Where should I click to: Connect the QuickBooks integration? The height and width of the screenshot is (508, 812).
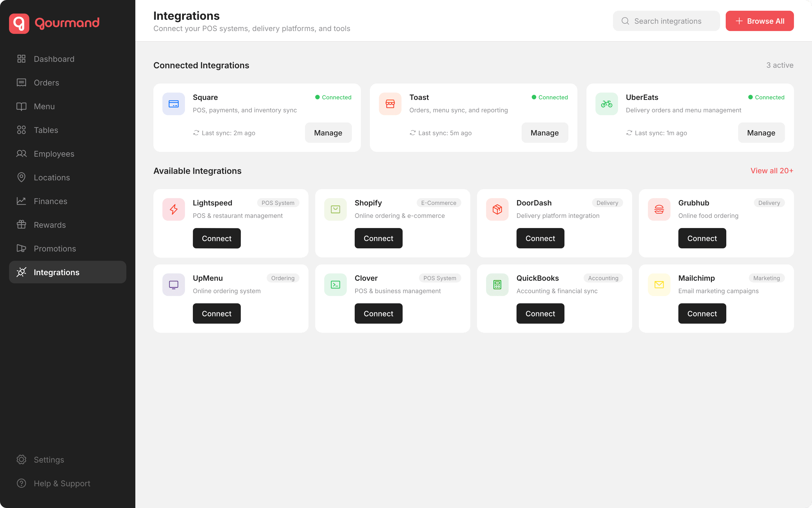point(540,314)
